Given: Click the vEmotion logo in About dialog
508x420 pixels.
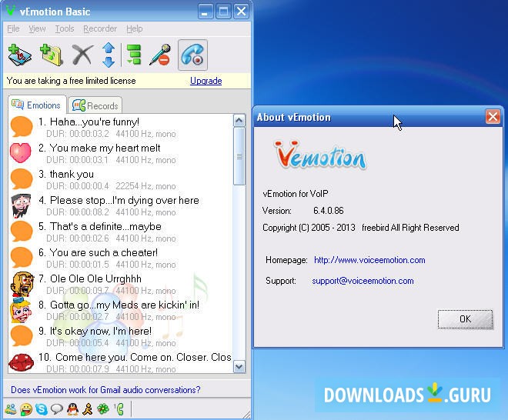Looking at the screenshot, I should point(320,155).
